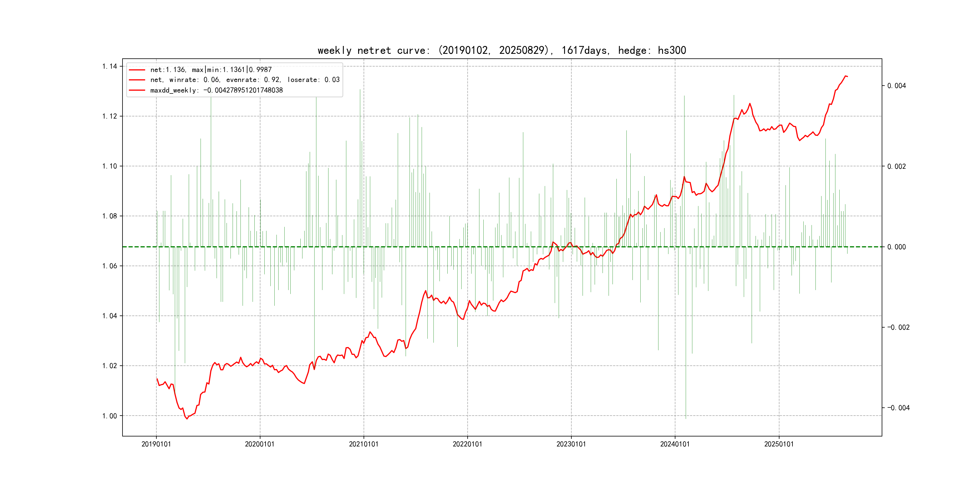Image resolution: width=980 pixels, height=490 pixels.
Task: Click the right y-axis label 0.000
Action: 896,247
